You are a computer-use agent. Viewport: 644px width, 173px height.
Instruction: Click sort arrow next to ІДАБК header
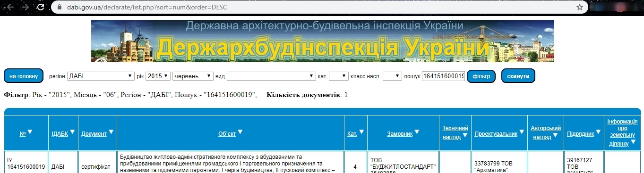coord(73,132)
